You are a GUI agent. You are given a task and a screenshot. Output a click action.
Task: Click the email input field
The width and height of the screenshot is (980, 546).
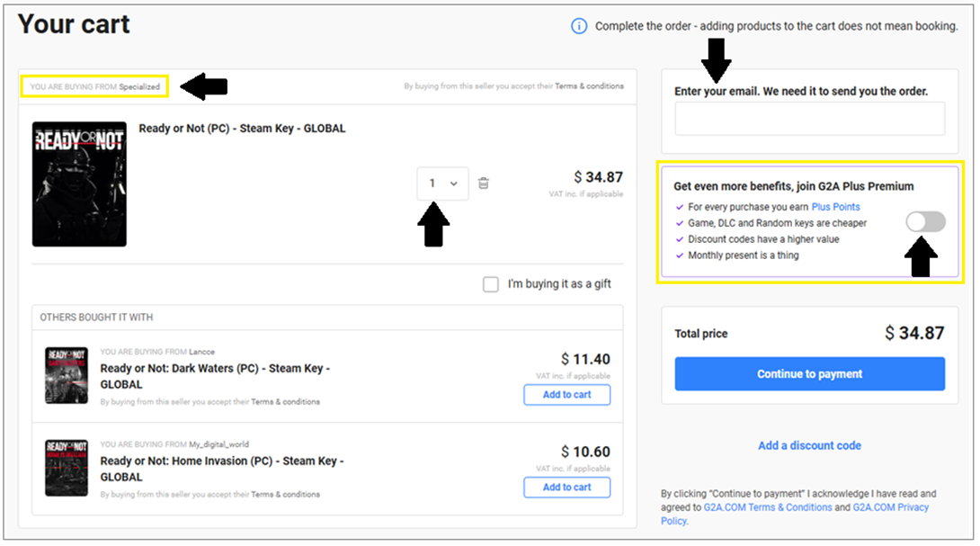[x=809, y=119]
